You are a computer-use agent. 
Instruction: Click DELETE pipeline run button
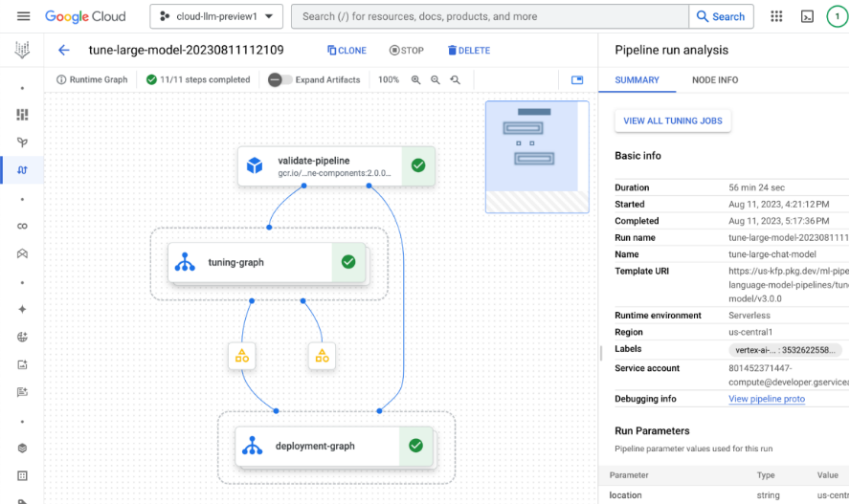469,51
